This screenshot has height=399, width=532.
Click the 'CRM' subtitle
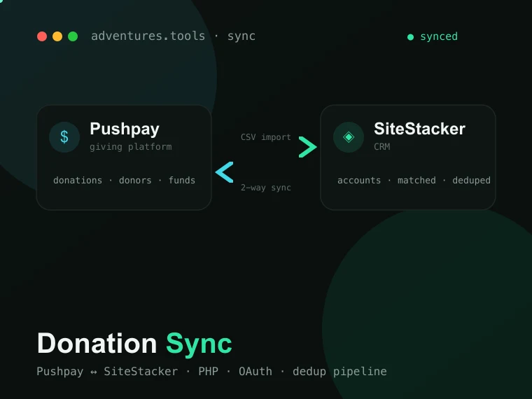click(x=382, y=146)
